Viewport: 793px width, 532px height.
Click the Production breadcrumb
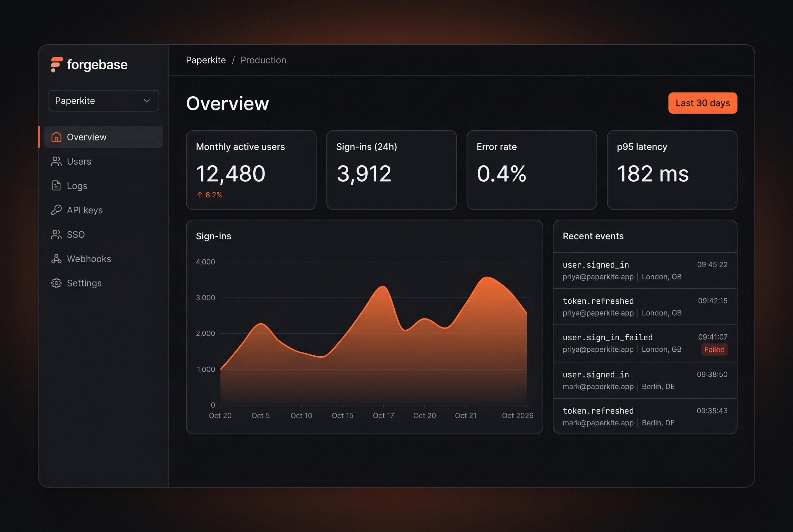click(x=263, y=60)
